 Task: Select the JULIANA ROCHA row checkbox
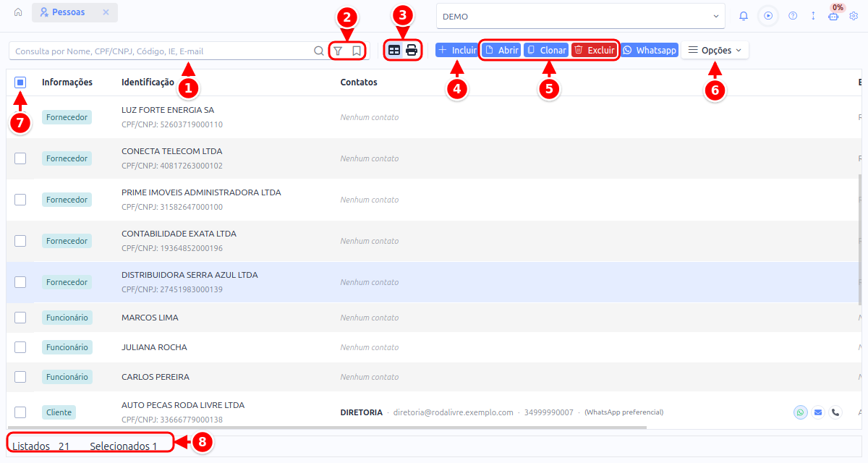click(x=20, y=347)
